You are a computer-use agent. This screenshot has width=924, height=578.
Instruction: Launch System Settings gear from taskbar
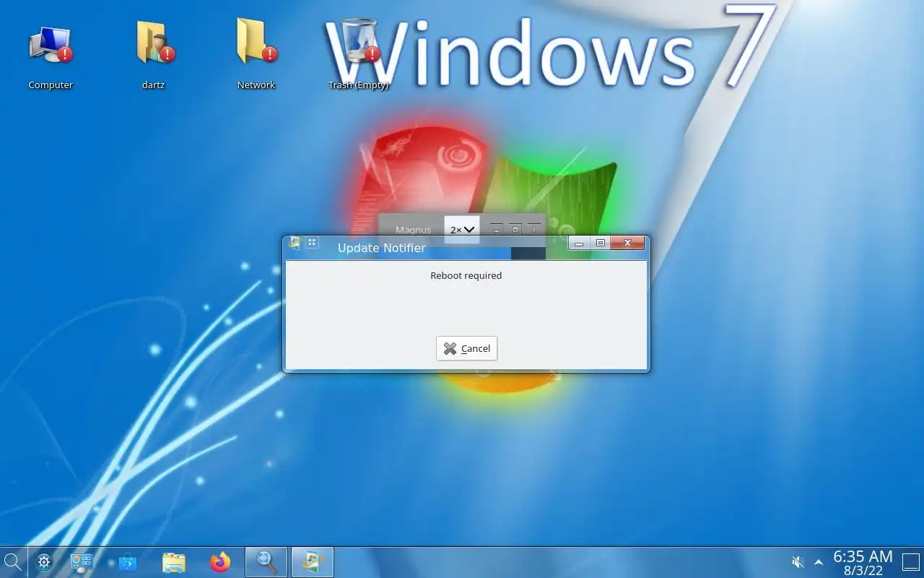pos(44,562)
